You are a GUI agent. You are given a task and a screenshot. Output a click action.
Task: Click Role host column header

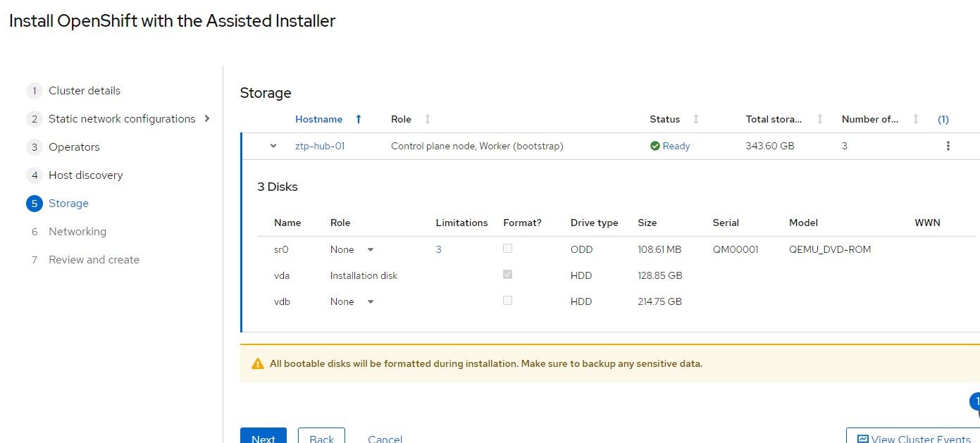401,120
